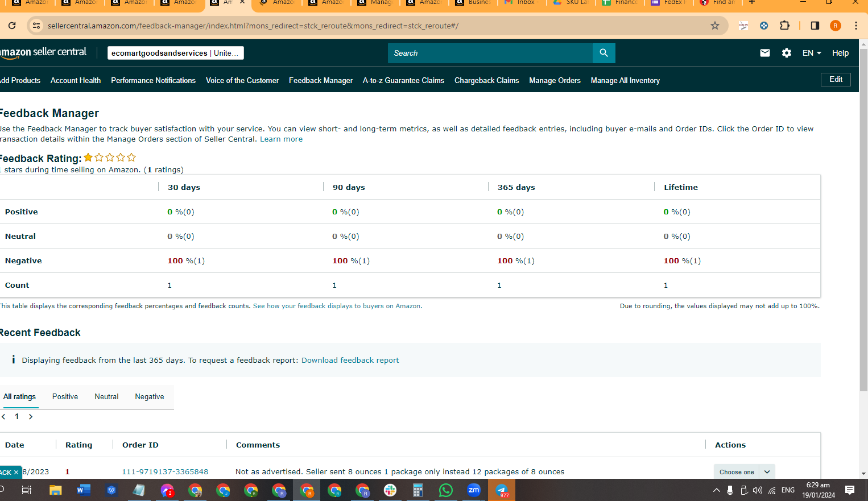Switch to the Positive feedback tab
This screenshot has width=868, height=501.
[65, 397]
